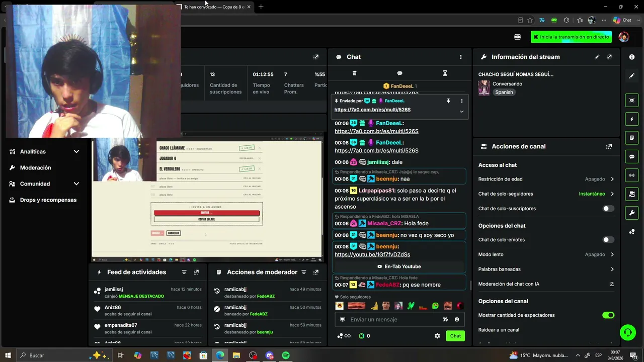Toggle Chat de solo-suscriptores switch

click(x=608, y=209)
